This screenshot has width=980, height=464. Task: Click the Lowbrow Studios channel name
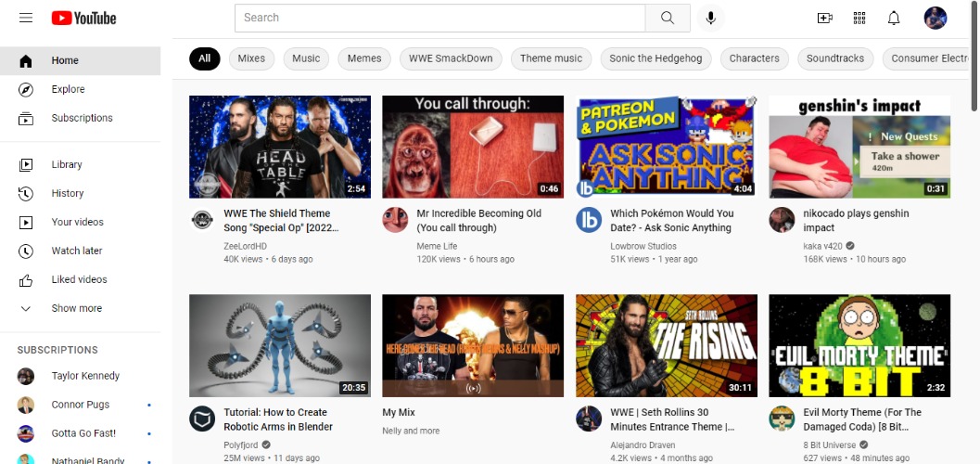tap(643, 246)
